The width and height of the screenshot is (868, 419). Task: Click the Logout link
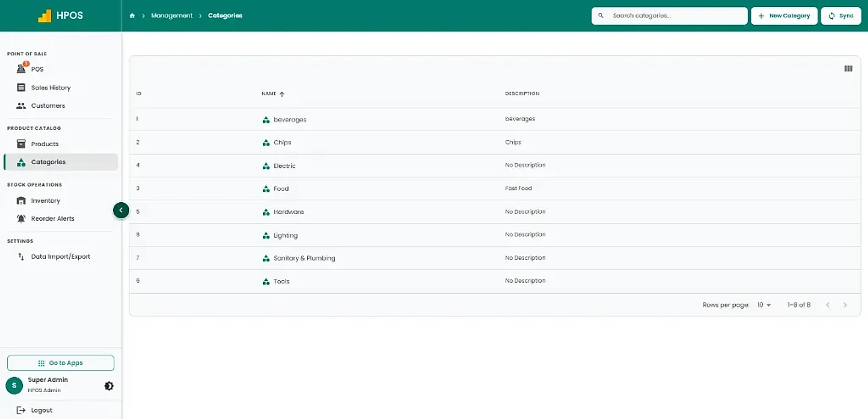point(42,410)
